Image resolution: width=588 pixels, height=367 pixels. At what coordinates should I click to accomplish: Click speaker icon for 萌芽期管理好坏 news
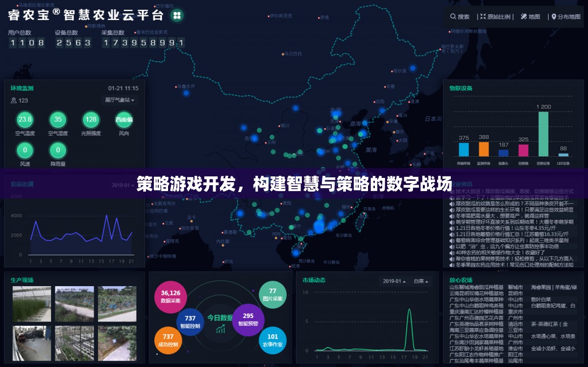[x=452, y=222]
